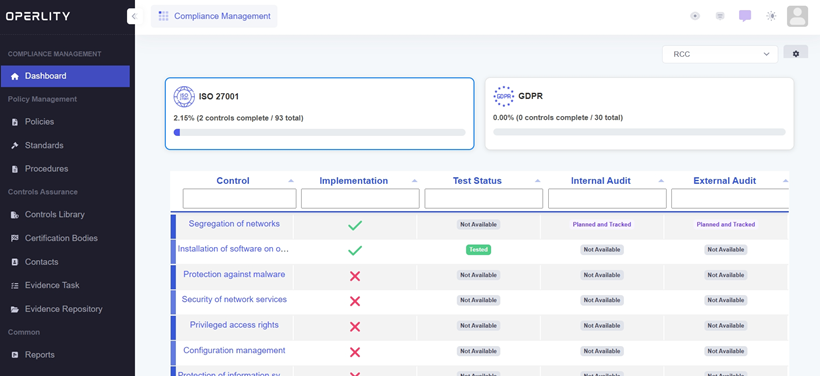Click green checkmark for Segregation of networks
820x376 pixels.
coord(355,225)
